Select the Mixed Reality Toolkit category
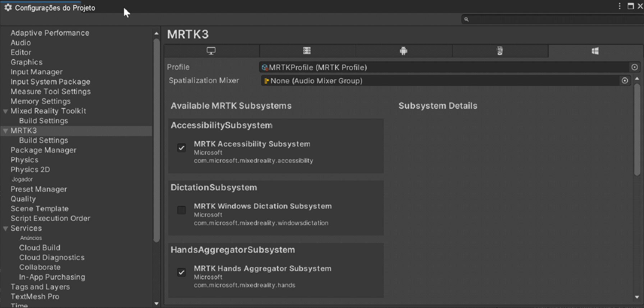The height and width of the screenshot is (308, 644). (49, 111)
